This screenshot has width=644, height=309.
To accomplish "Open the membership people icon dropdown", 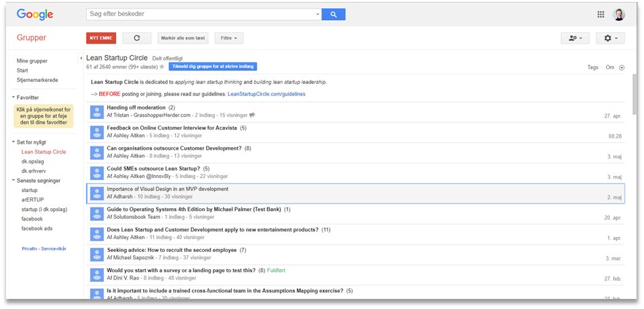I will tap(575, 38).
